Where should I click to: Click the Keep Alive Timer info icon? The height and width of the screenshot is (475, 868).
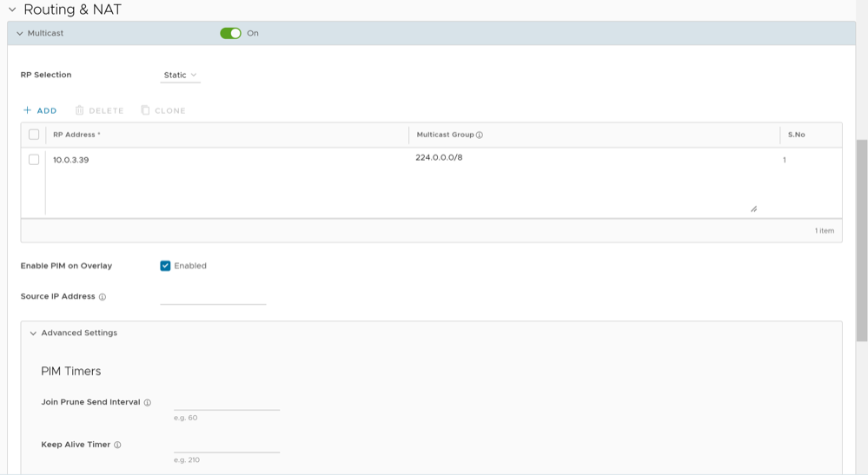[117, 445]
